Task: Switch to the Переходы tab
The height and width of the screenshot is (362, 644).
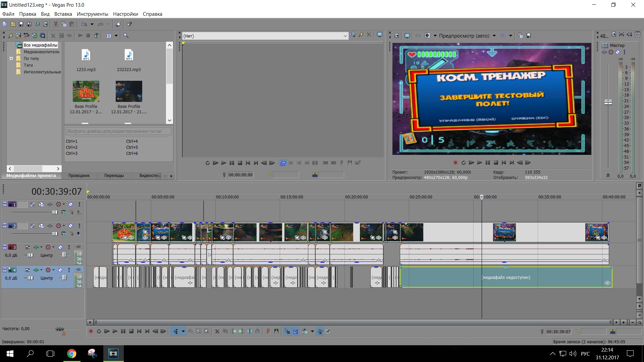Action: (114, 176)
